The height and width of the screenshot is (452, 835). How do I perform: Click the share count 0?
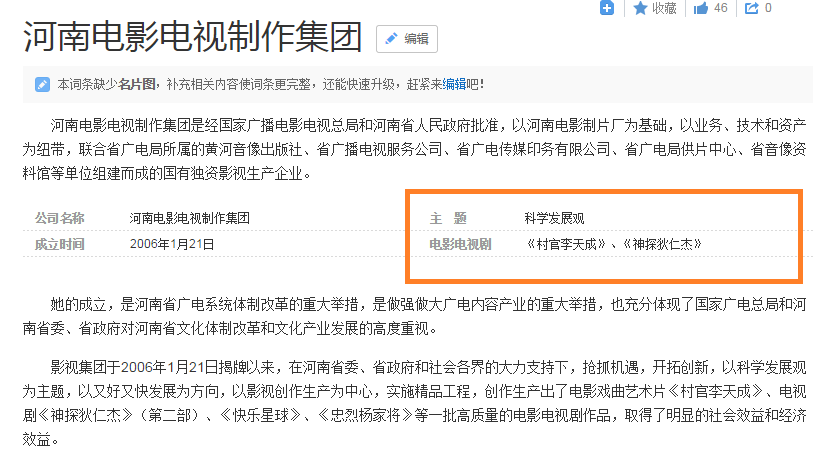pyautogui.click(x=768, y=8)
